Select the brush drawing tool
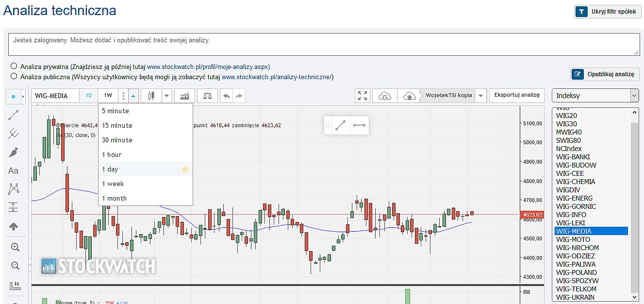This screenshot has width=644, height=304. (x=14, y=152)
